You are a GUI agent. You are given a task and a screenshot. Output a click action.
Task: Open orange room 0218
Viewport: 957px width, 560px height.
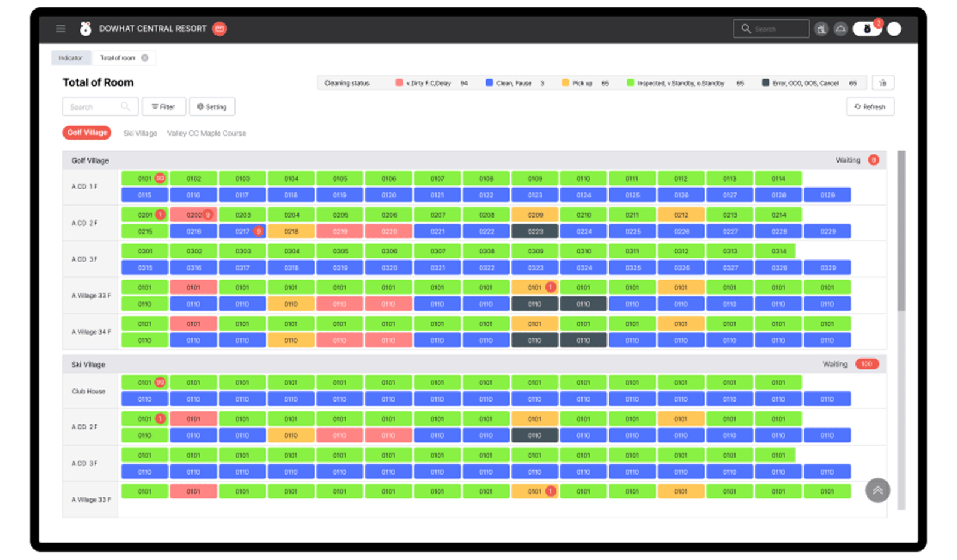coord(291,231)
